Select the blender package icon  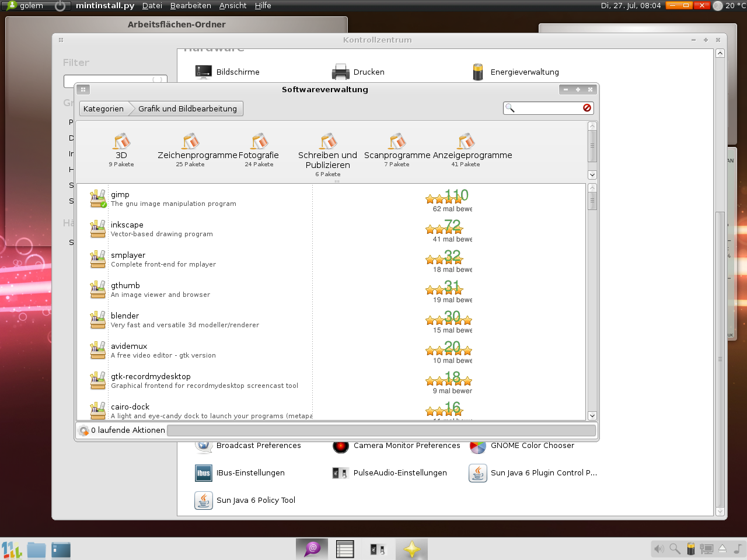point(97,320)
